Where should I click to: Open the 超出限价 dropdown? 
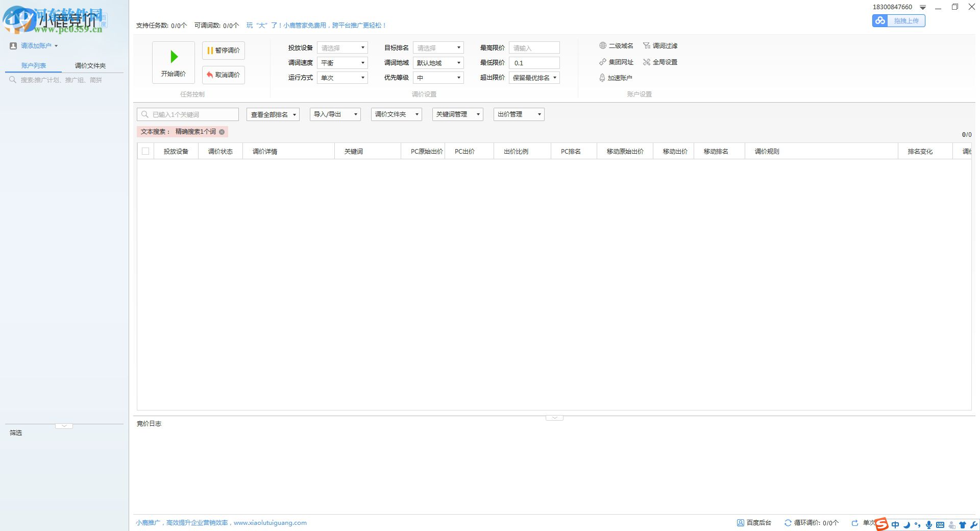click(x=534, y=78)
